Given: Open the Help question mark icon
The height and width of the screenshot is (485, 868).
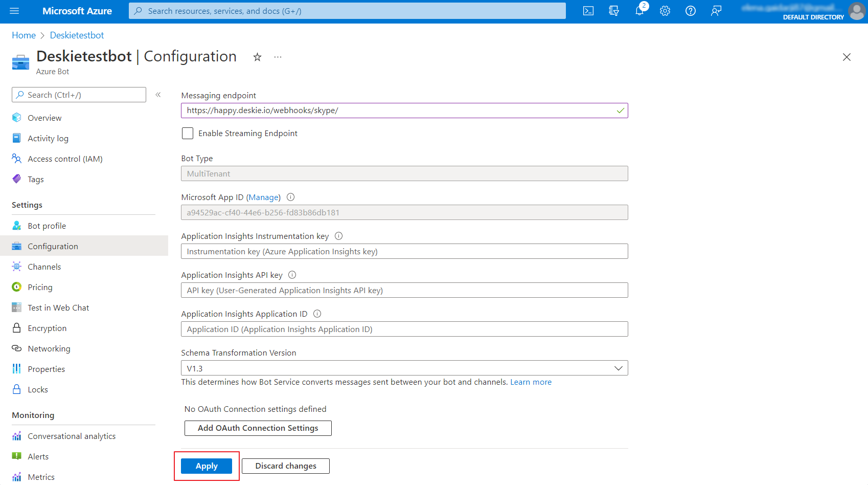Looking at the screenshot, I should (x=691, y=11).
